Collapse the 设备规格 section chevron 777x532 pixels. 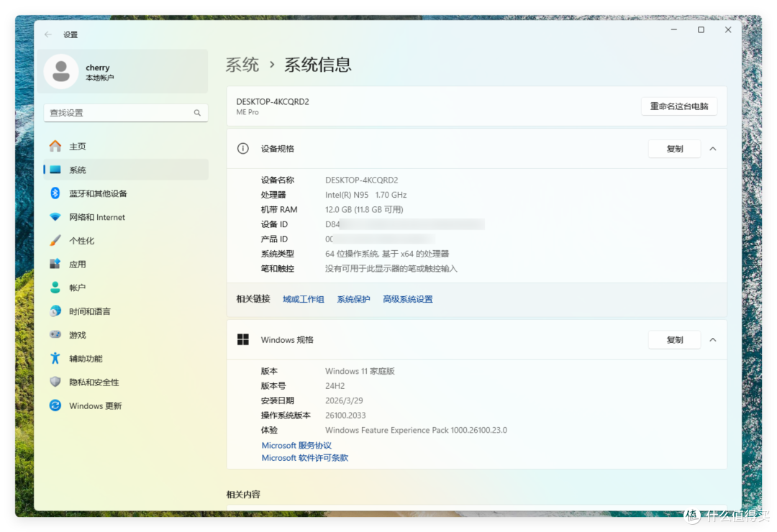[712, 149]
